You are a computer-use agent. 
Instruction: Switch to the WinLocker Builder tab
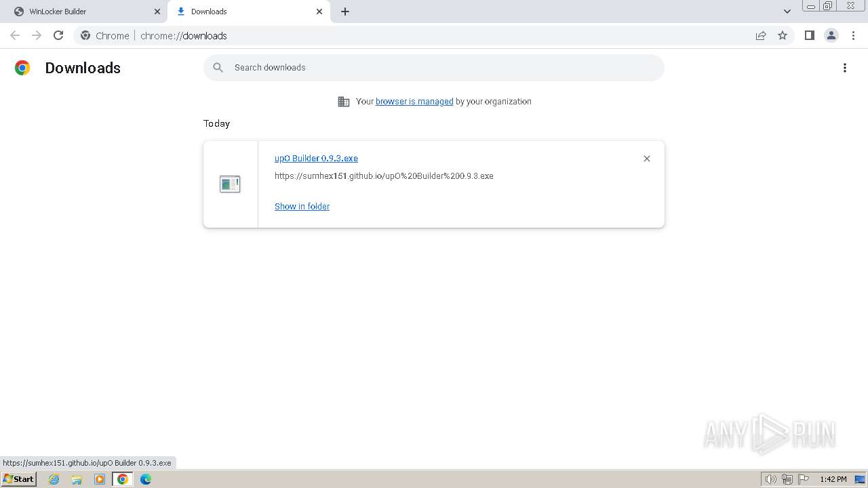tap(85, 12)
